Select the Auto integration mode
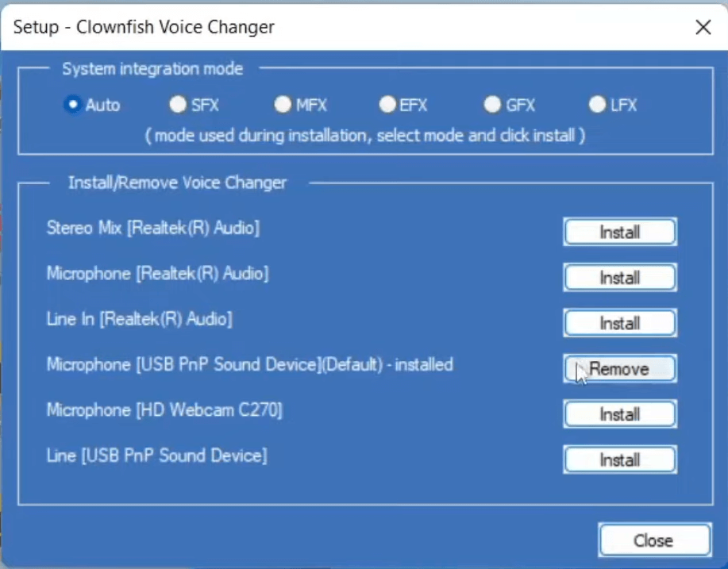Screen dimensions: 728x569 (73, 105)
